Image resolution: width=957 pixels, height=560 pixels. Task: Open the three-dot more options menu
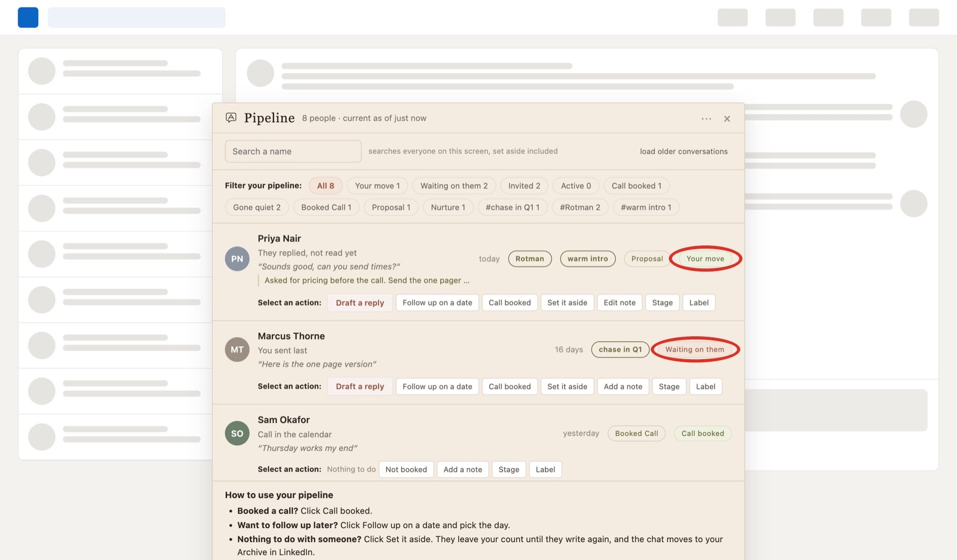pos(706,118)
